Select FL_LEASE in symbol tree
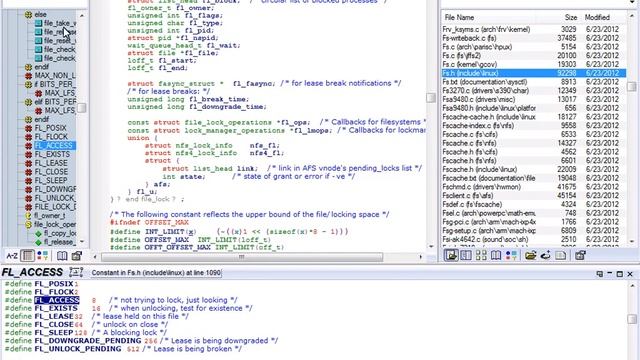 [x=51, y=163]
